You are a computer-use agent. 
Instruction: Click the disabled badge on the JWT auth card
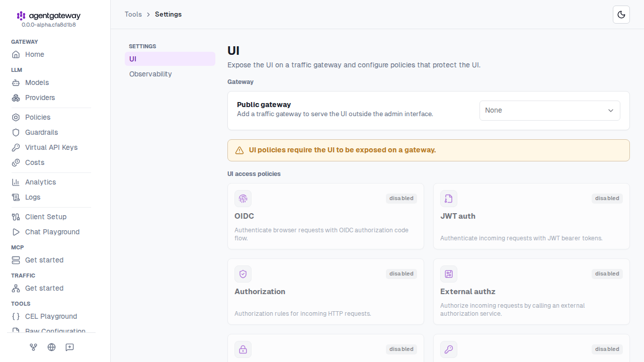coord(607,198)
